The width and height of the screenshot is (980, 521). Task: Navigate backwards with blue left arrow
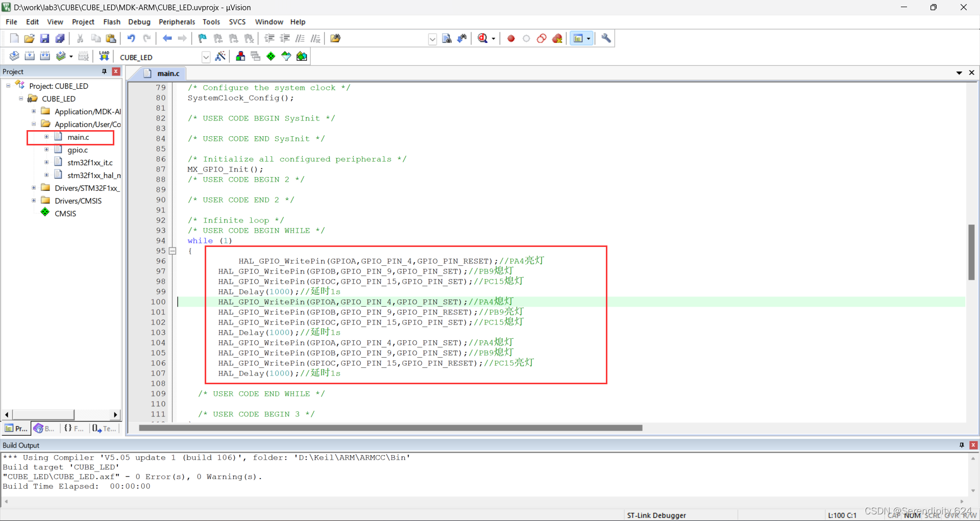[x=167, y=38]
